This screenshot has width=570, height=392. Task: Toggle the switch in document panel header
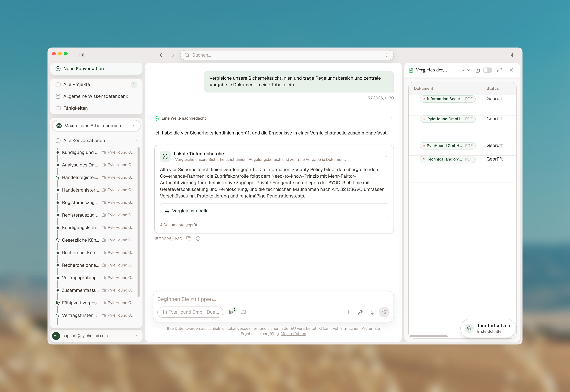coord(487,70)
